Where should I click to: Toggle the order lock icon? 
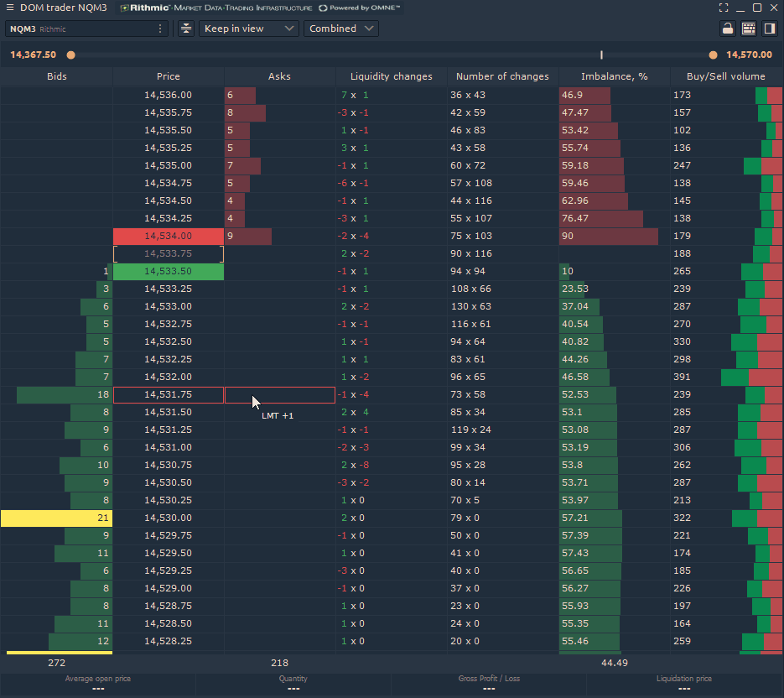(x=727, y=28)
